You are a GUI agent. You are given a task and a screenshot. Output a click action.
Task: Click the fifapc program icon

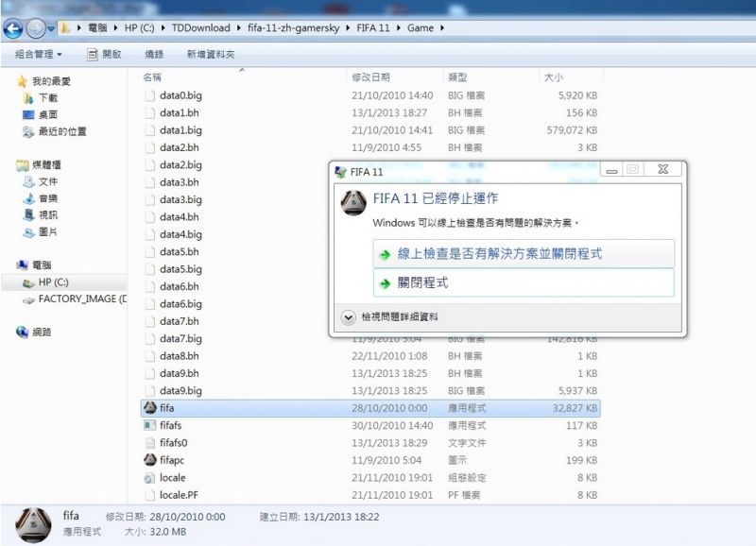tap(149, 460)
